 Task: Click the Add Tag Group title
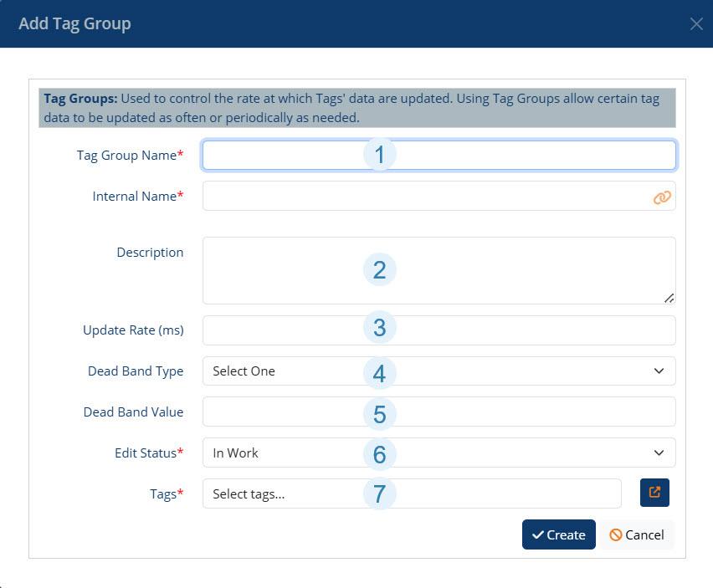(x=74, y=23)
